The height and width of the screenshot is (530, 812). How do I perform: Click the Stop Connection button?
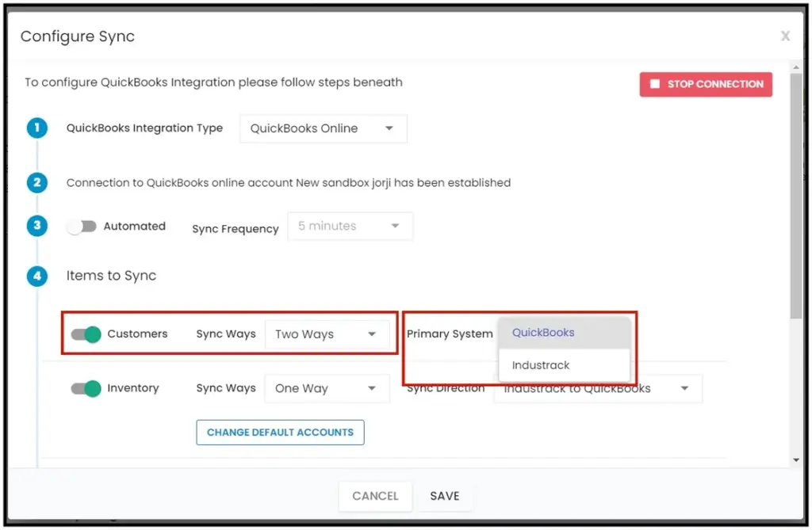pyautogui.click(x=705, y=84)
